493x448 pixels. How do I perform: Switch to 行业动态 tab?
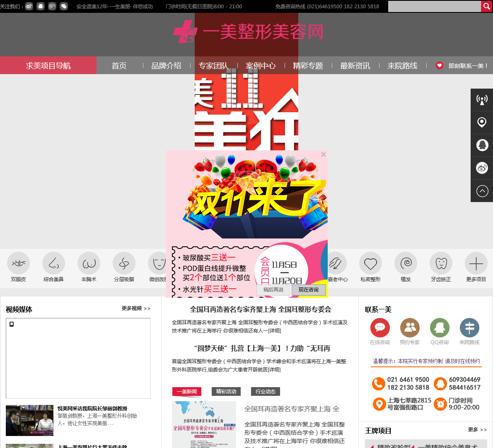[266, 391]
